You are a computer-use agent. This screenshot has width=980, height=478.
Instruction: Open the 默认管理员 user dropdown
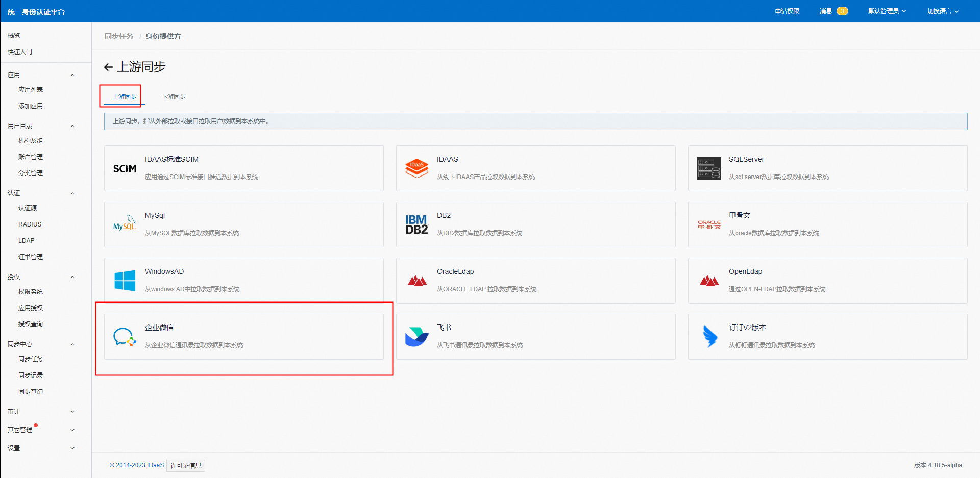click(887, 11)
